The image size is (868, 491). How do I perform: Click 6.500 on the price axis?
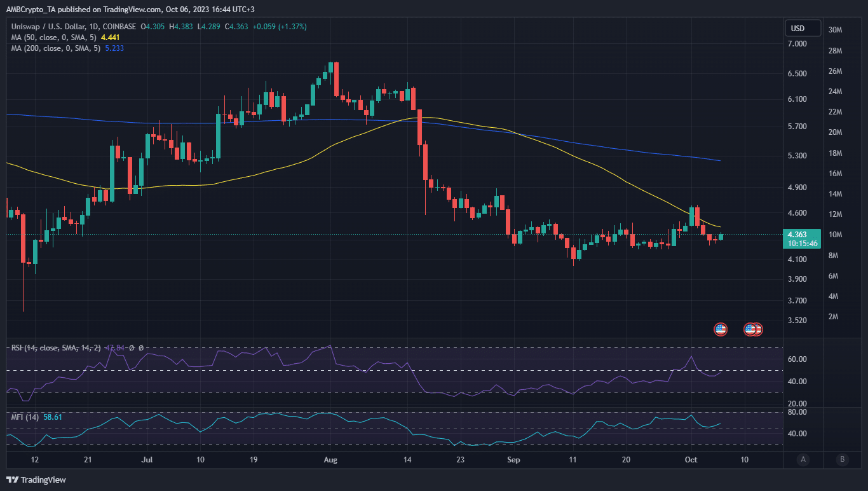coord(797,74)
